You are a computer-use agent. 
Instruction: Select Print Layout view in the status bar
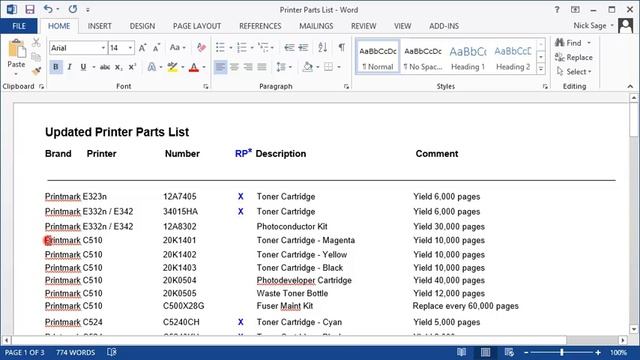pos(485,352)
